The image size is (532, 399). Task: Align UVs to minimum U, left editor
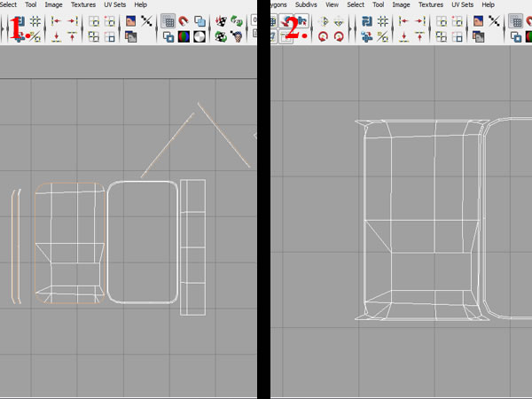[56, 21]
